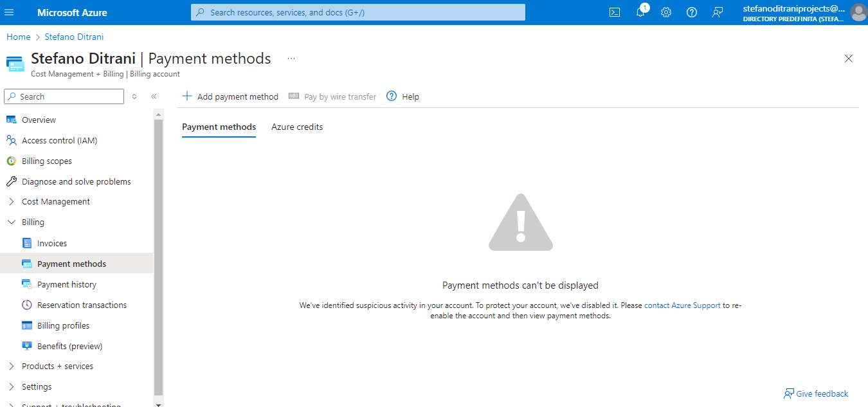Switch to the Azure credits tab
868x407 pixels.
tap(297, 127)
